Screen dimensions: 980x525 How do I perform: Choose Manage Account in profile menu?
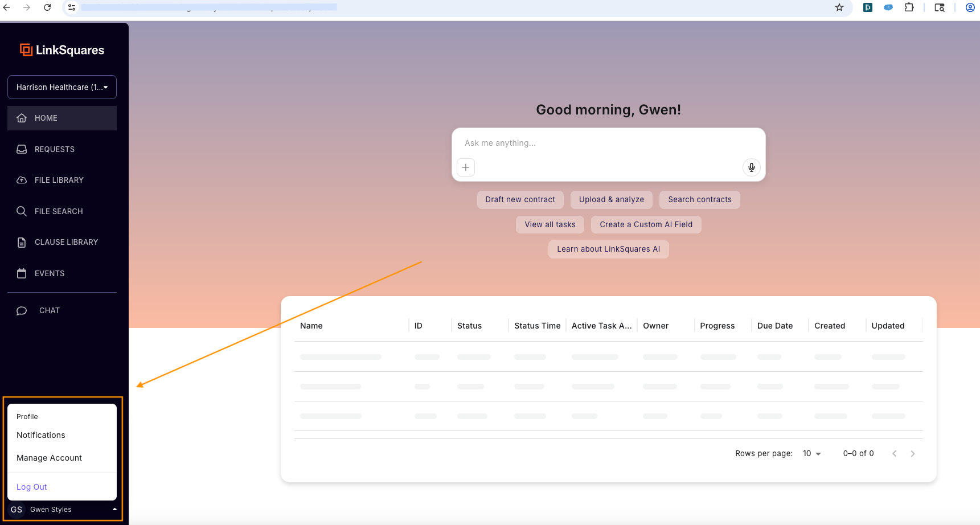pyautogui.click(x=50, y=458)
